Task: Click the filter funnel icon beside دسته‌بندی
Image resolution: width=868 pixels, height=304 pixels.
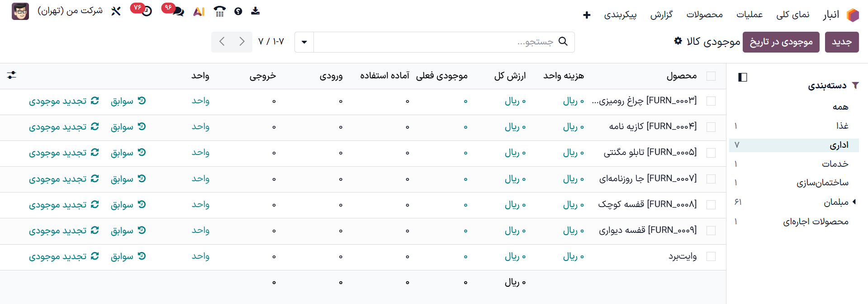Action: pyautogui.click(x=855, y=85)
